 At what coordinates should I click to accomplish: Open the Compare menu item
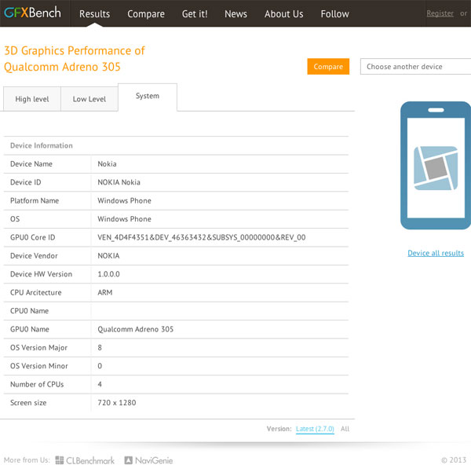click(146, 14)
